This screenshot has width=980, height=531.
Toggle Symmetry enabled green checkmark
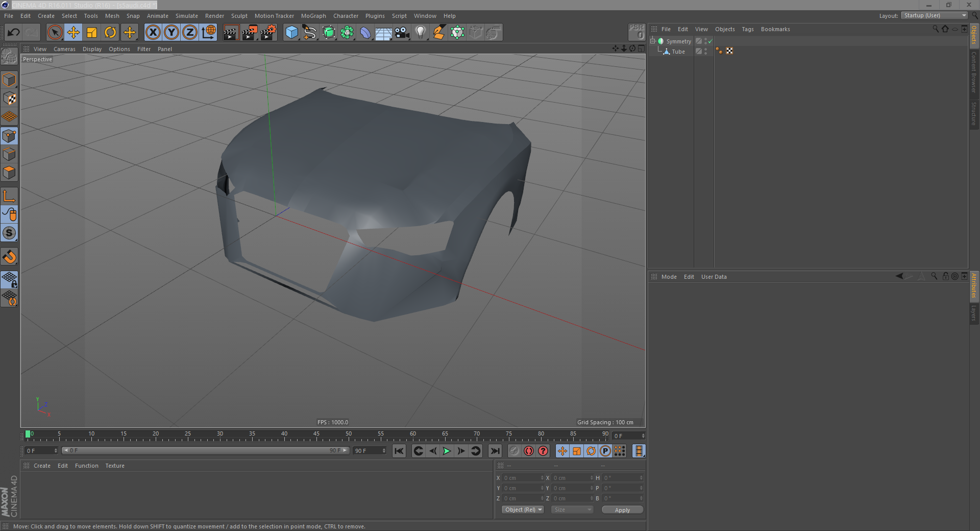pyautogui.click(x=710, y=41)
